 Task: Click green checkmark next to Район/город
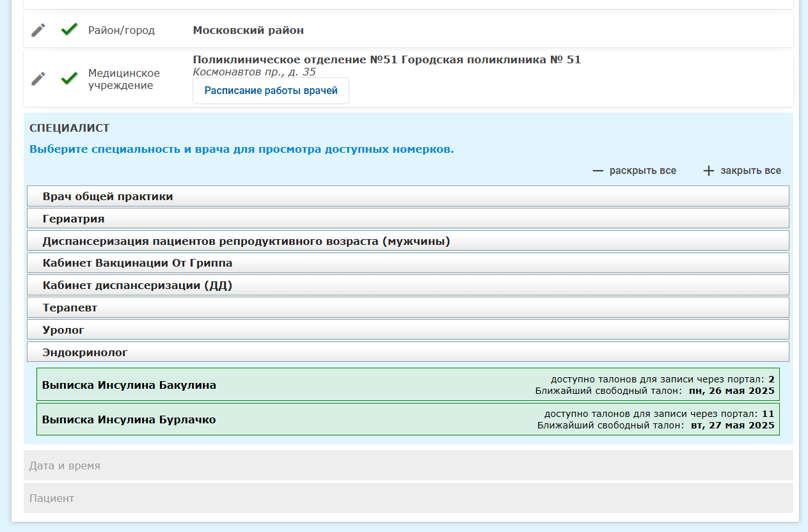click(x=69, y=29)
